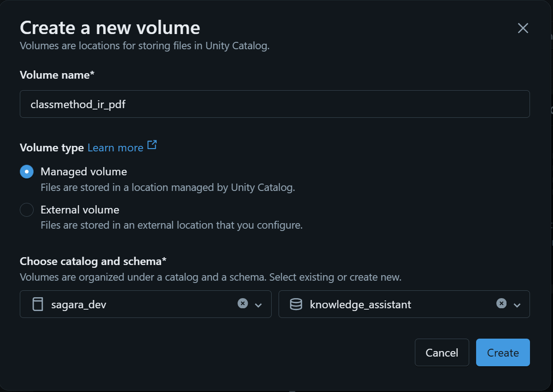Focus the Volume name text field
This screenshot has height=392, width=553.
click(274, 104)
